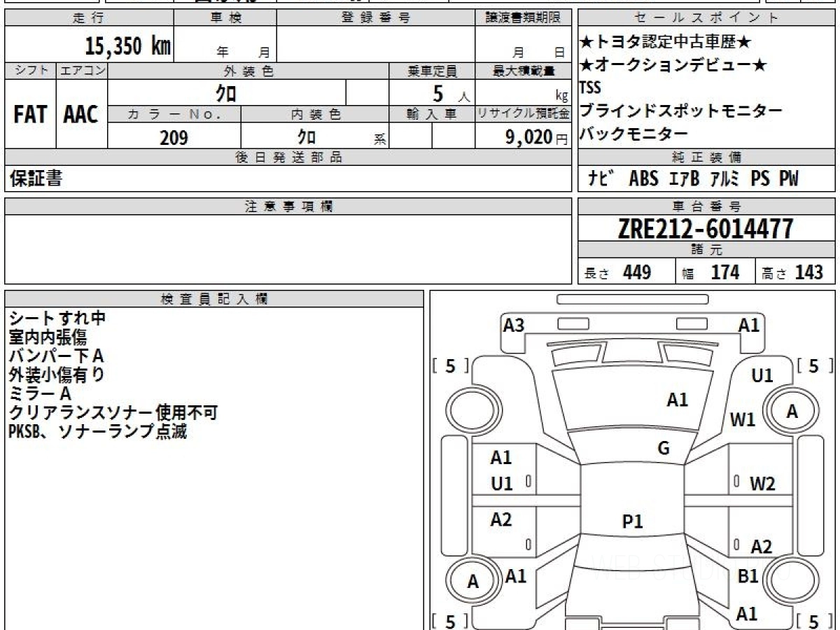Click the TSS sales point entry
Image resolution: width=840 pixels, height=630 pixels.
tap(591, 87)
